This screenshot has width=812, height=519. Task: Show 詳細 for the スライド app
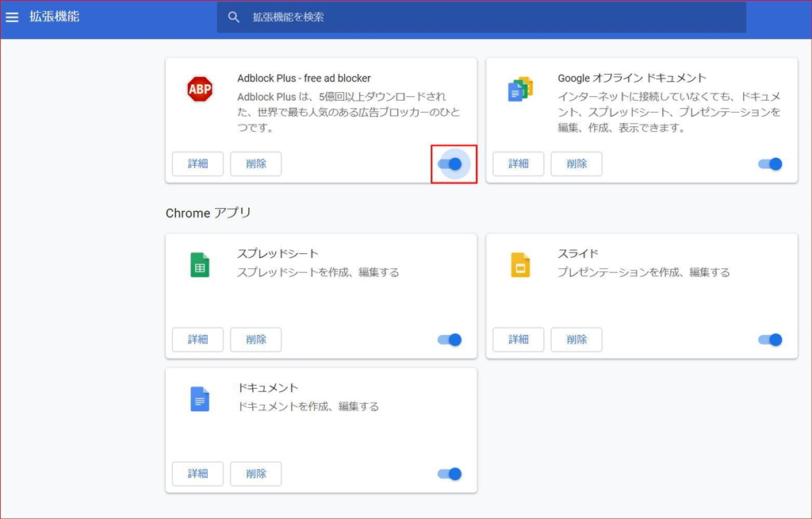518,340
